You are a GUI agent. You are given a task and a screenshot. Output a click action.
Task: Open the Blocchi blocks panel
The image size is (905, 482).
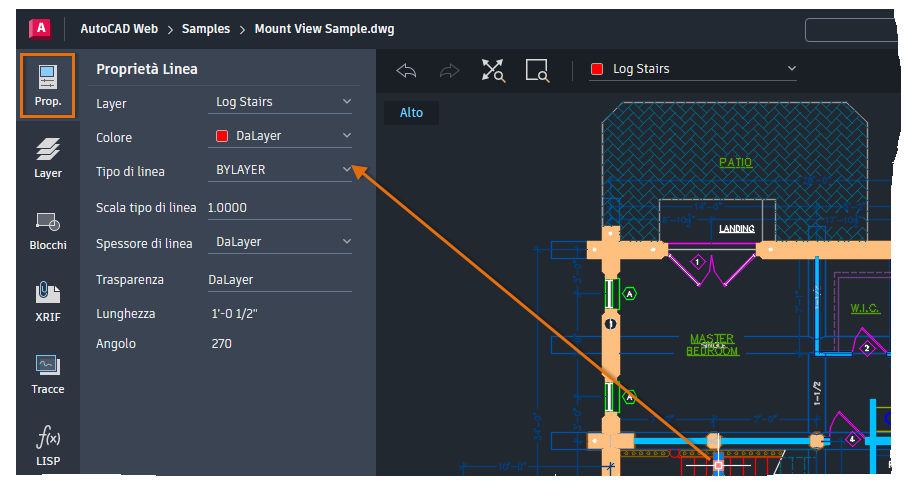click(47, 230)
